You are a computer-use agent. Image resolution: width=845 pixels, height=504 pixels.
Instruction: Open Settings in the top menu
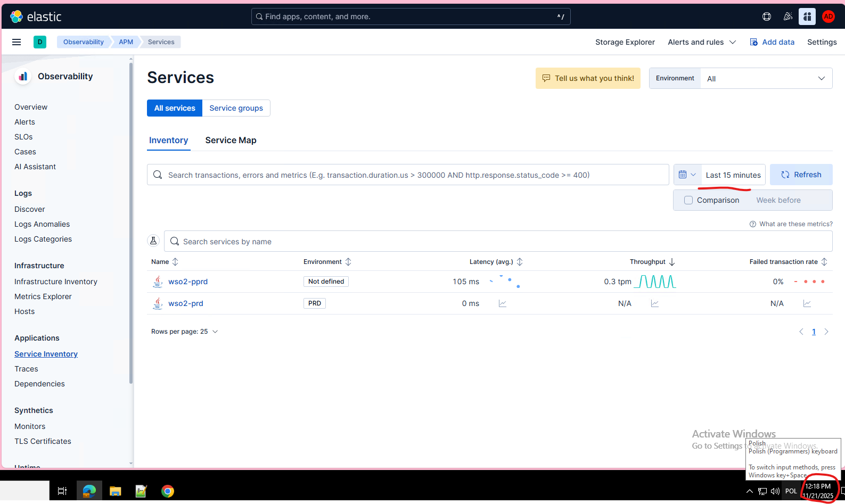click(822, 42)
